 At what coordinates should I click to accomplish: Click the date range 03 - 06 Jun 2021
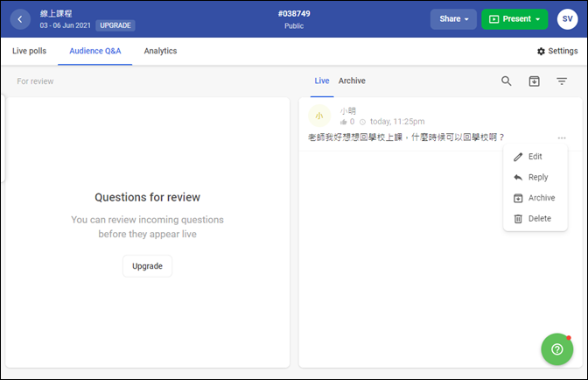pos(66,25)
